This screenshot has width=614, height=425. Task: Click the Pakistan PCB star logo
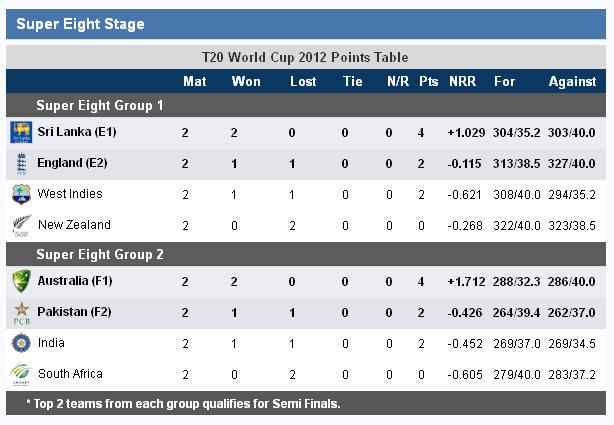coord(22,313)
